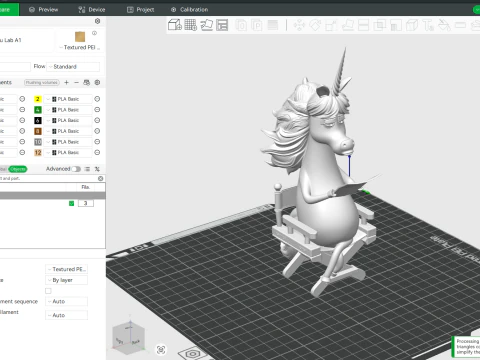Select the Rotate gizmo tool

click(315, 25)
